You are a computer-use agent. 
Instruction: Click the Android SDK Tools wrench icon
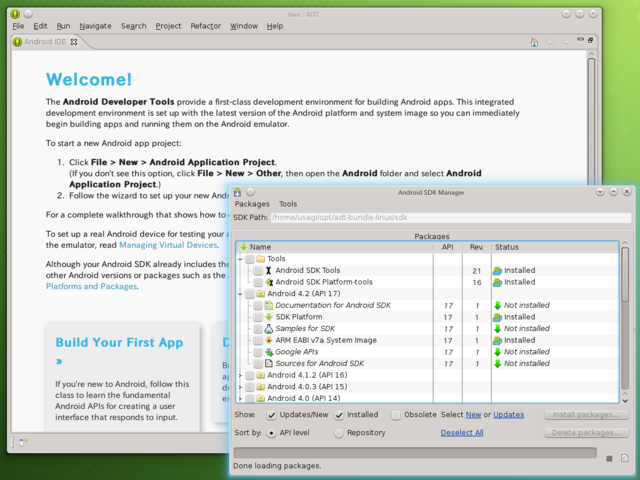(269, 270)
